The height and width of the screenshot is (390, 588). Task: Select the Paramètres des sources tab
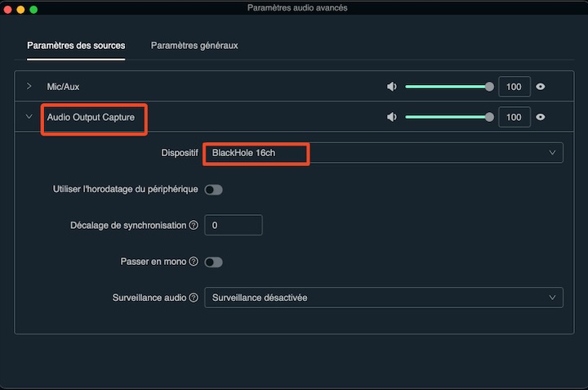[76, 45]
